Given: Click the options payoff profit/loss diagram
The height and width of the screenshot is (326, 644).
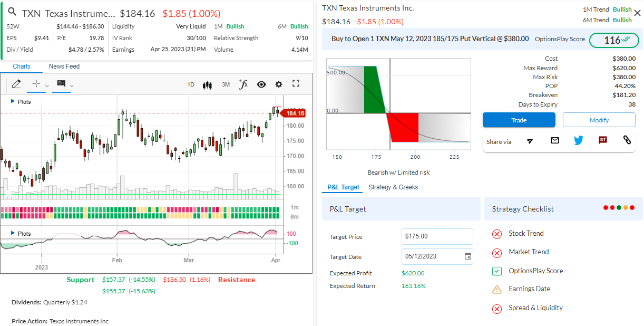Looking at the screenshot, I should pos(398,104).
